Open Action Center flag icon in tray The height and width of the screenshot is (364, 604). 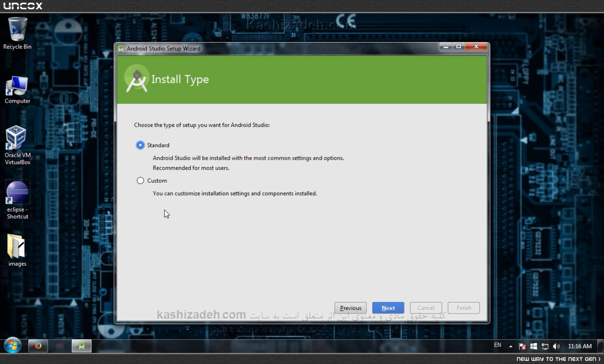(522, 346)
